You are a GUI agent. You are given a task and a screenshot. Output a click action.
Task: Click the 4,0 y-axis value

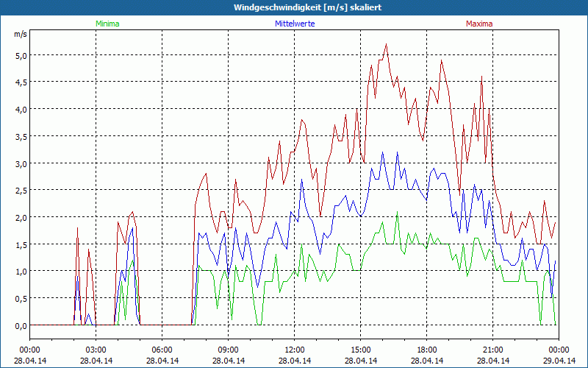point(21,110)
